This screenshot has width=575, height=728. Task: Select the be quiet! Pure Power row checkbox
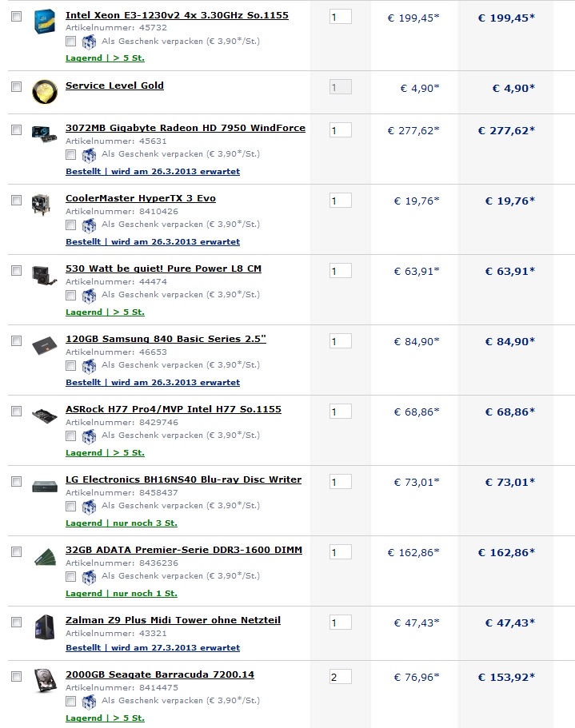[16, 270]
